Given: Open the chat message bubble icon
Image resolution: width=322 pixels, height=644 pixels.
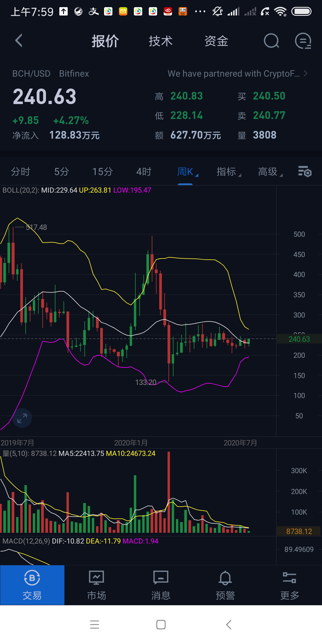Looking at the screenshot, I should tap(303, 41).
